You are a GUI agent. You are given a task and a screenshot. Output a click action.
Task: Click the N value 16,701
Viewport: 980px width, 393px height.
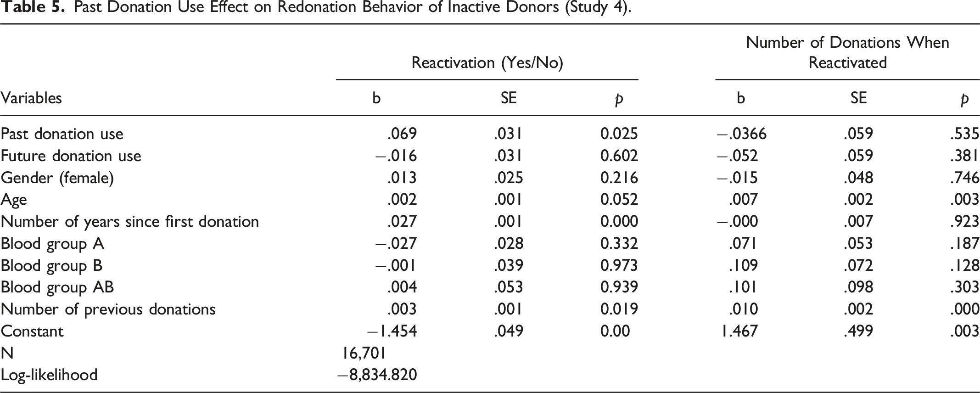363,353
